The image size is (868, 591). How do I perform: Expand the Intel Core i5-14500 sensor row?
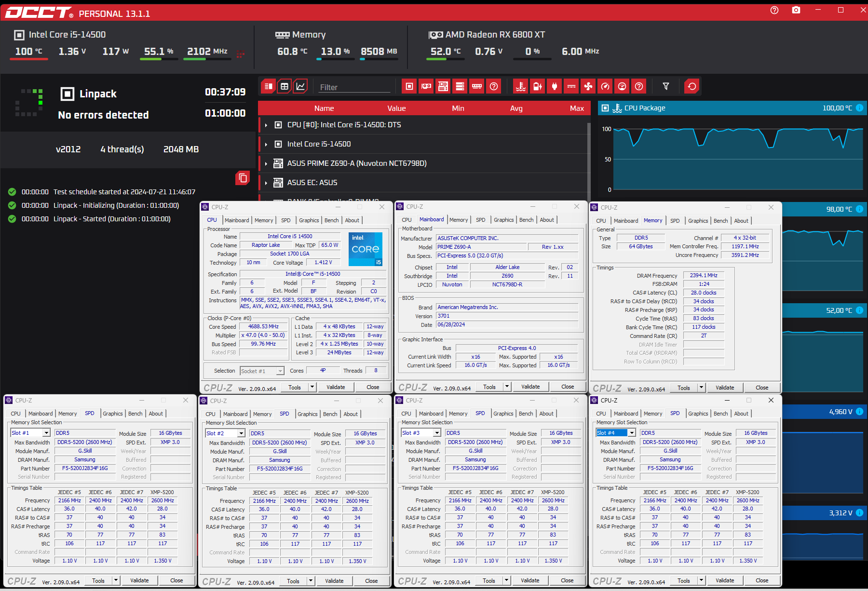coord(266,144)
